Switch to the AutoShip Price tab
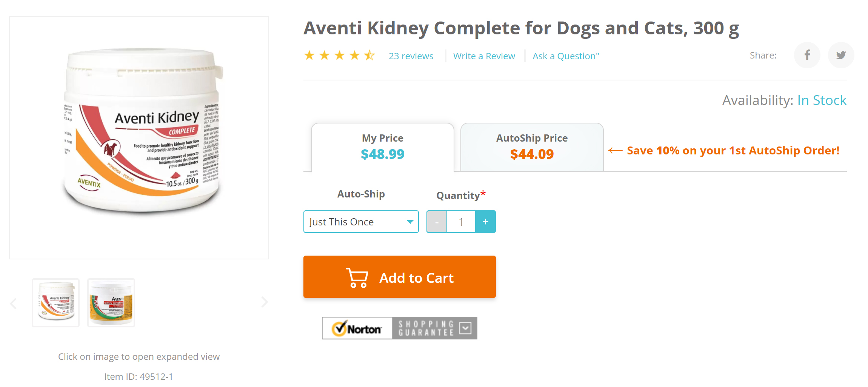Screen dimensions: 868x387 (x=532, y=147)
